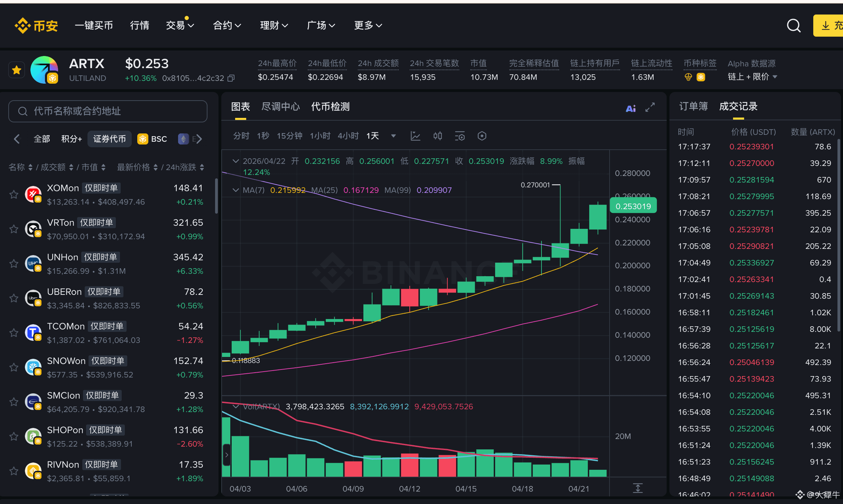843x504 pixels.
Task: Toggle ARTX favorite star
Action: [17, 70]
